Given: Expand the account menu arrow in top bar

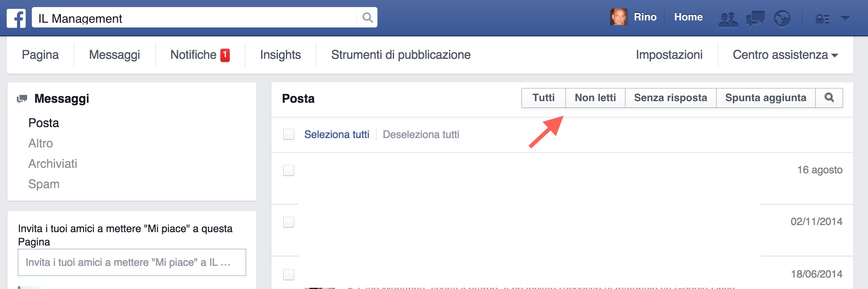Looking at the screenshot, I should point(845,18).
